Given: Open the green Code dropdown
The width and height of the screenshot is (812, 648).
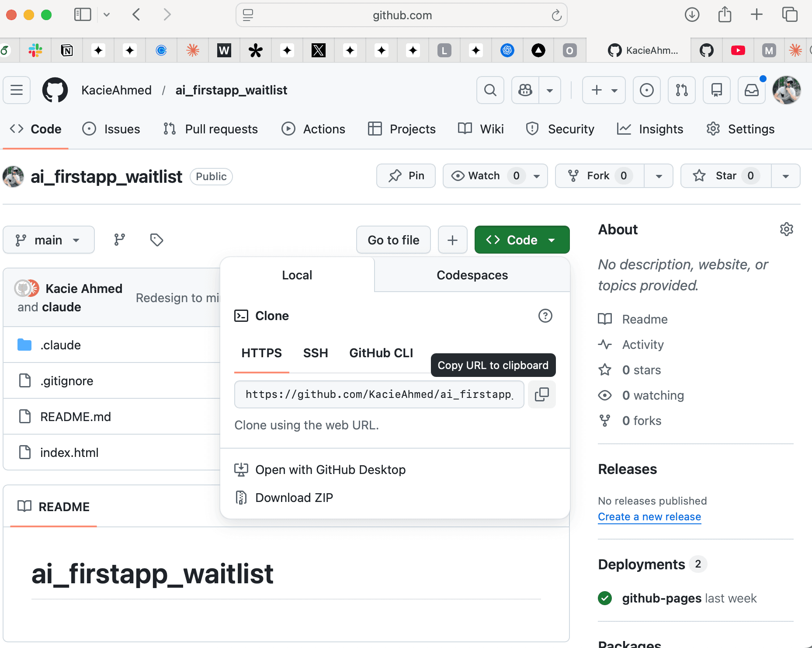Looking at the screenshot, I should 522,240.
